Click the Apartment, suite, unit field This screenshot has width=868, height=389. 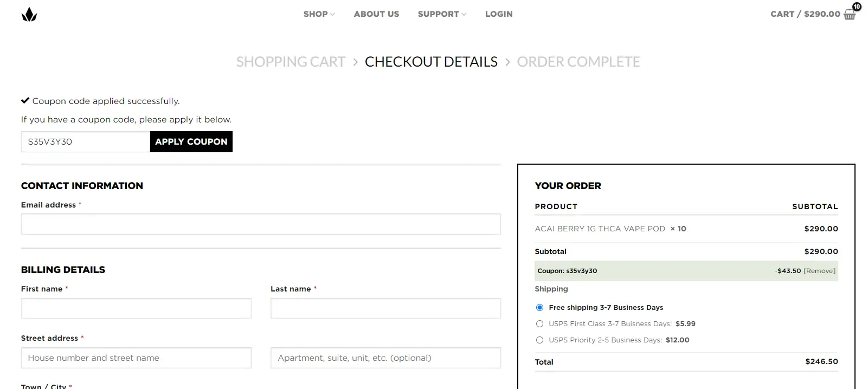(385, 358)
